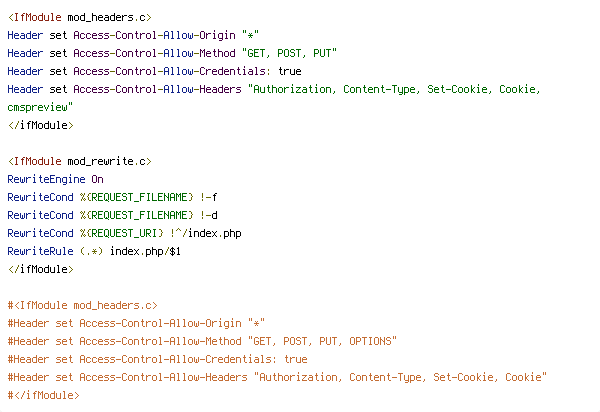Click the RewriteRule (.*) index.php/$1 line

click(x=94, y=251)
